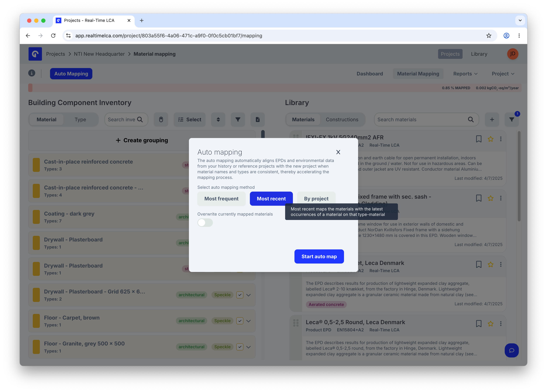Image resolution: width=547 pixels, height=392 pixels.
Task: Expand the Floor - Carpet, brown row
Action: [248, 321]
